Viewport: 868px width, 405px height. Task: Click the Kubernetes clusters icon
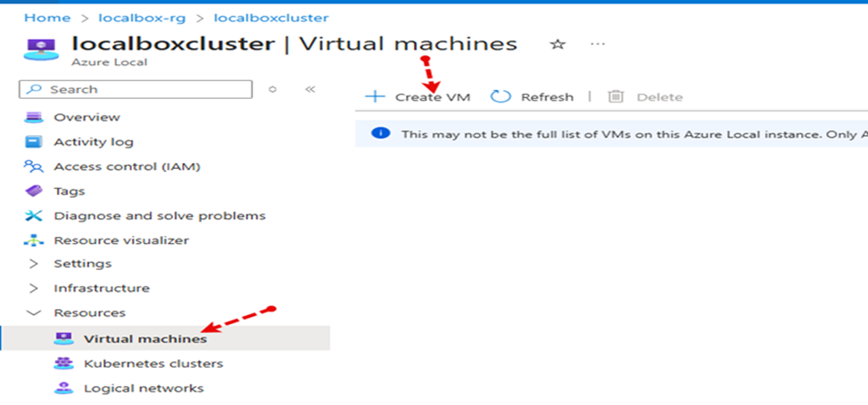click(64, 363)
